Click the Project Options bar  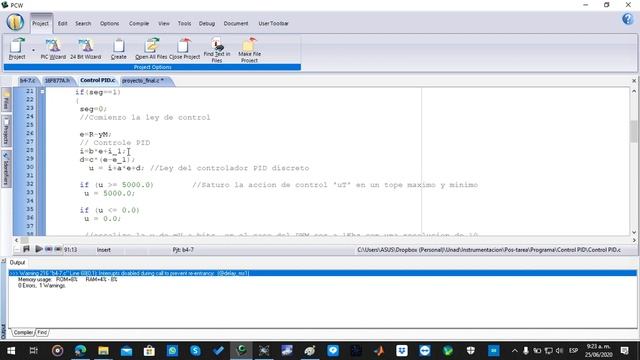point(152,67)
